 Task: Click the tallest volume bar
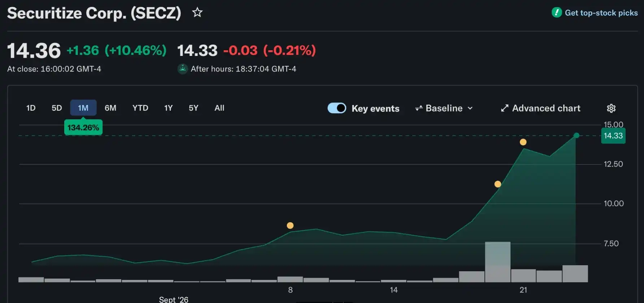(x=498, y=262)
